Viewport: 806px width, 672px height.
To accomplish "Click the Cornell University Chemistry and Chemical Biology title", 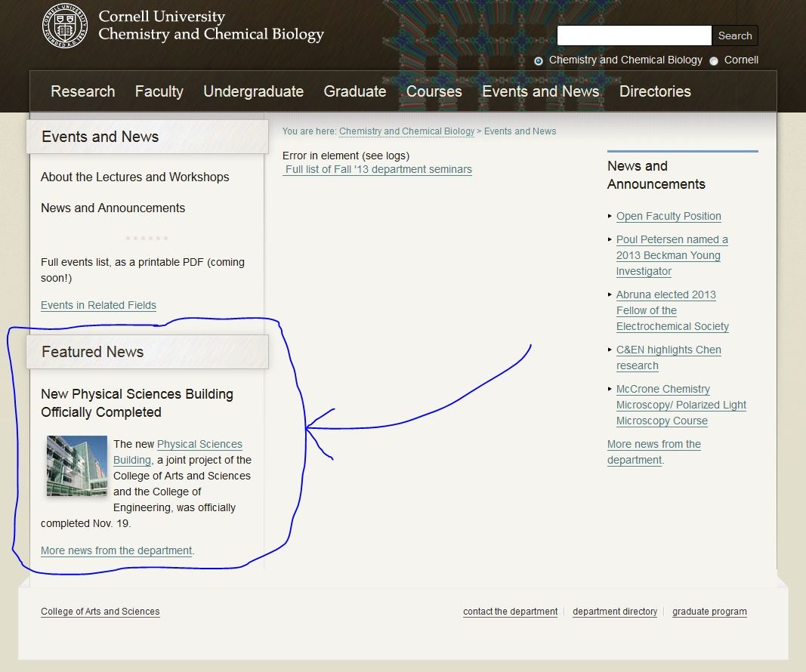I will (x=211, y=25).
